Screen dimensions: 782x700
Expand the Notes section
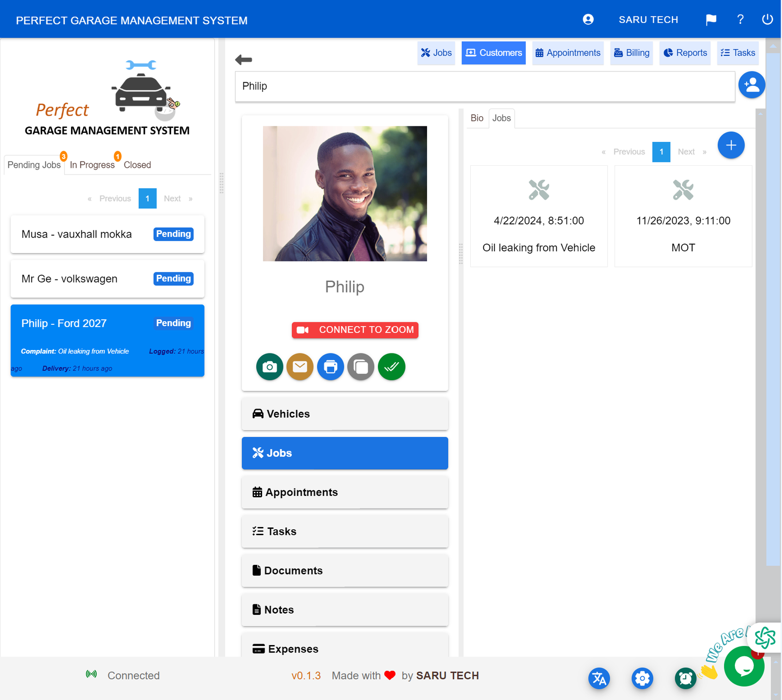[x=345, y=610]
